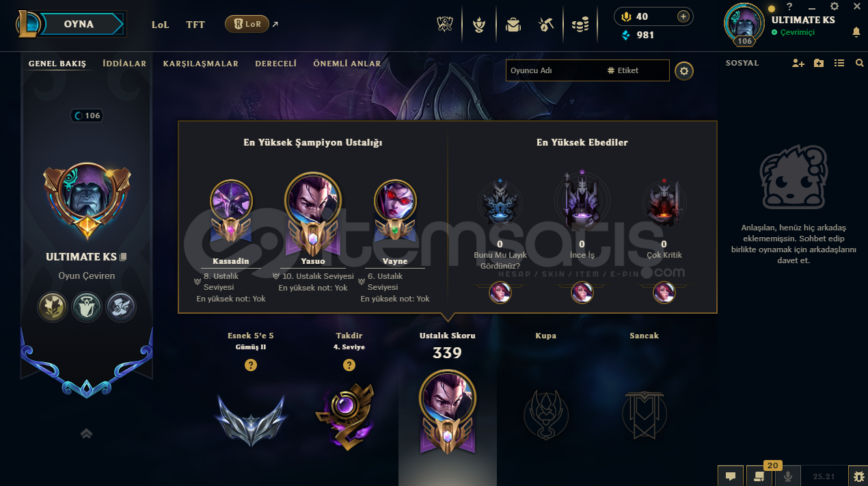Open the social list view options

839,63
